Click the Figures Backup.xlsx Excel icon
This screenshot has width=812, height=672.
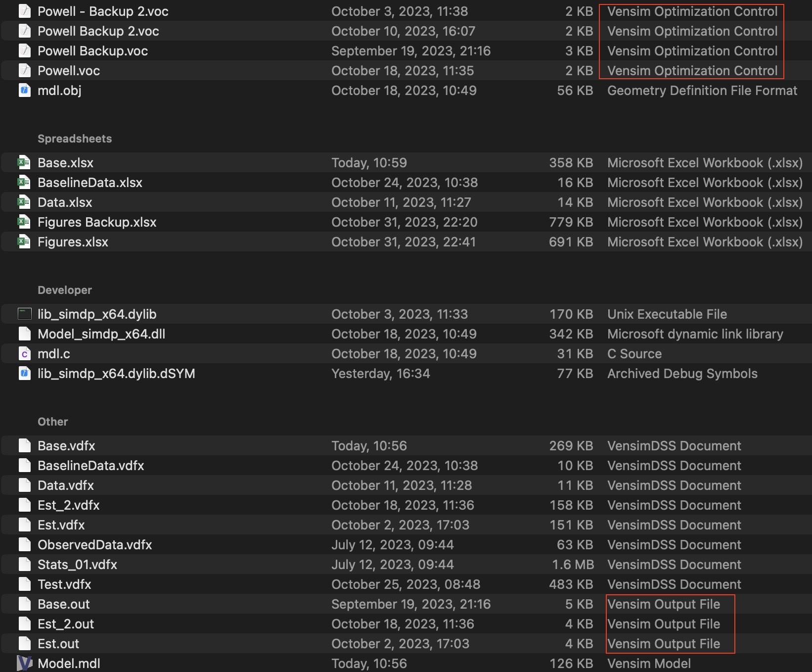tap(24, 222)
